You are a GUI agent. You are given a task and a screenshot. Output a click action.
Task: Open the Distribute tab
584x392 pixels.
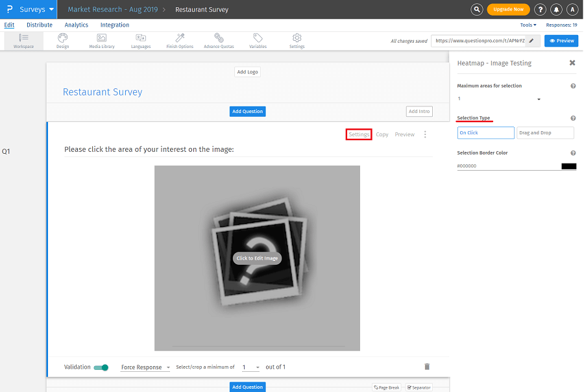tap(40, 25)
